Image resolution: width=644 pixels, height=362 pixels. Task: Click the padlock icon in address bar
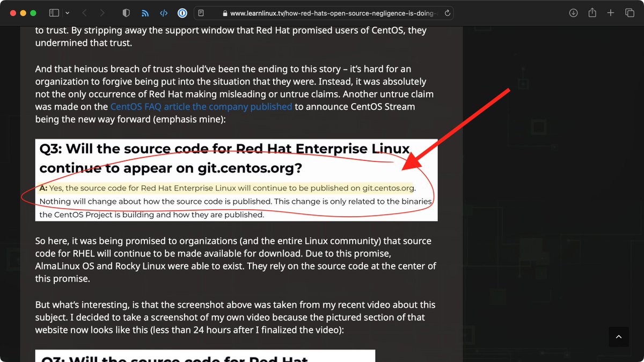(x=225, y=13)
